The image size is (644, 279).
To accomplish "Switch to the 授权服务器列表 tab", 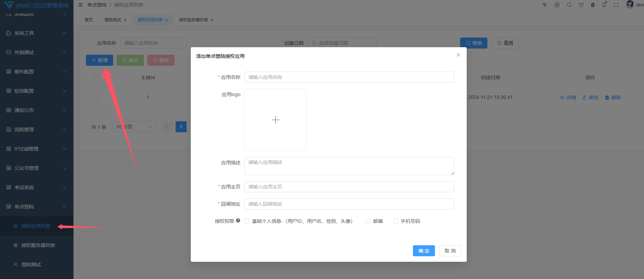I will click(x=193, y=20).
